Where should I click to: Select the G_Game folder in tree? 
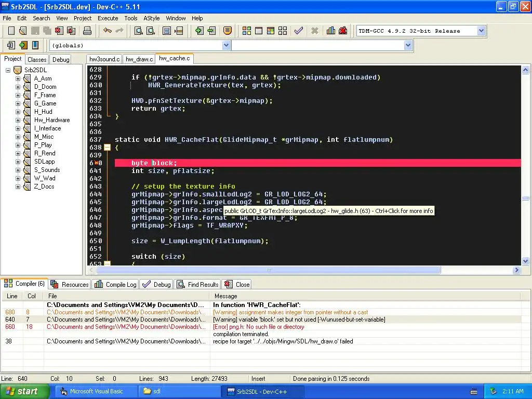[45, 103]
